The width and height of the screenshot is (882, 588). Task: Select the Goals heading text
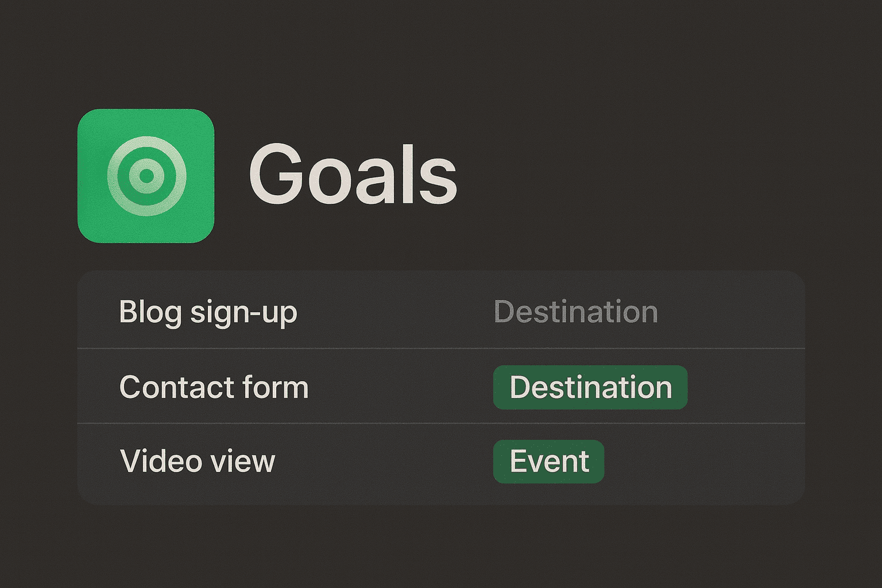click(x=353, y=174)
